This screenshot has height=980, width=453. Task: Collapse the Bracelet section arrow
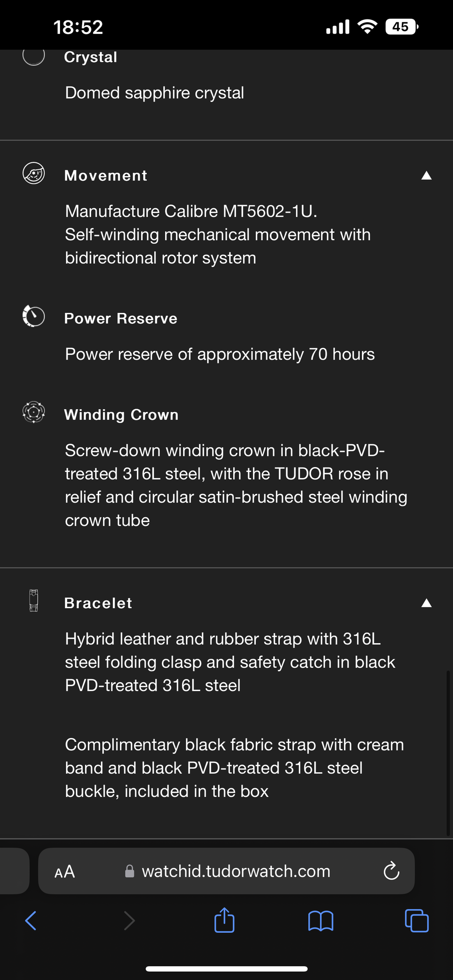[426, 603]
